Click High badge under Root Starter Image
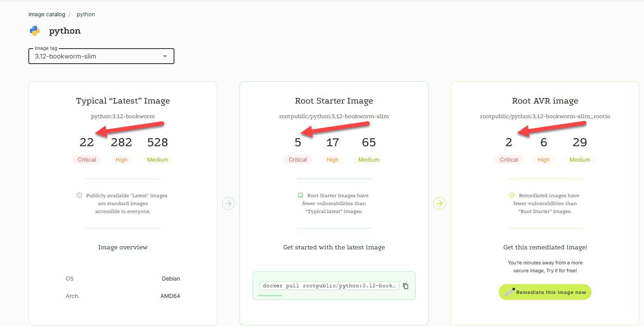The height and width of the screenshot is (326, 644). click(333, 160)
